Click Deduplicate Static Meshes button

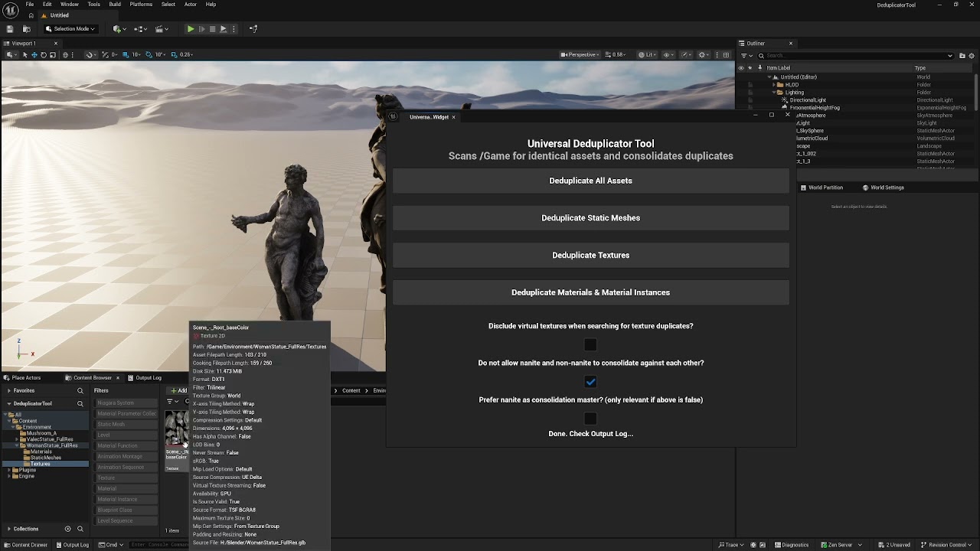coord(590,218)
